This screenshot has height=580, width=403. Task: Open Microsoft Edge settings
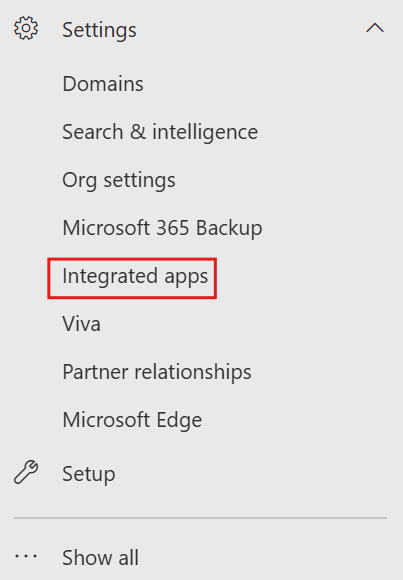click(132, 420)
